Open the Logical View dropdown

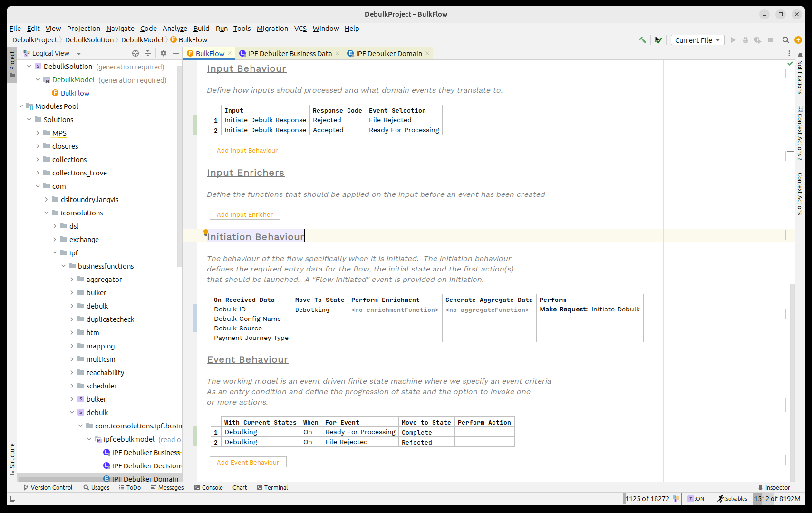(x=79, y=53)
